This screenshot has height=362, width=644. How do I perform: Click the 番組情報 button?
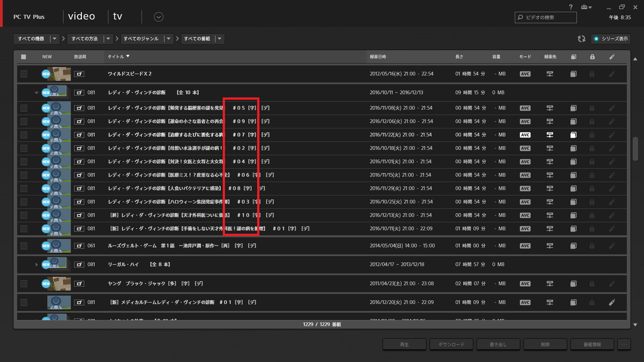point(592,345)
